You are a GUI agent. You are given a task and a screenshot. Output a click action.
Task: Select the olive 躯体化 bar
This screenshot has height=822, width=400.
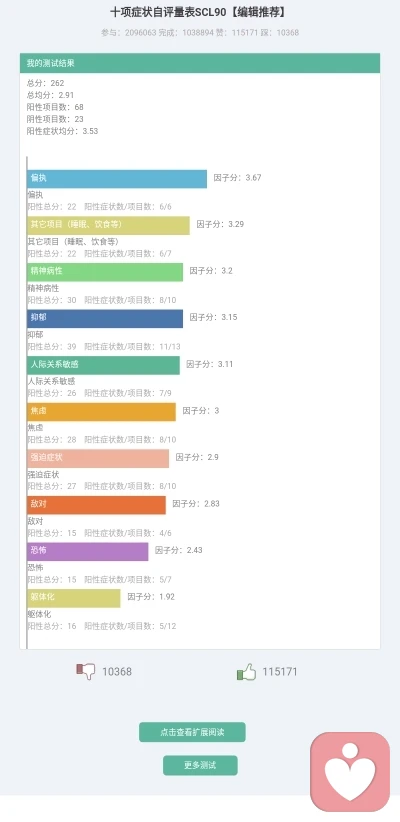[73, 598]
